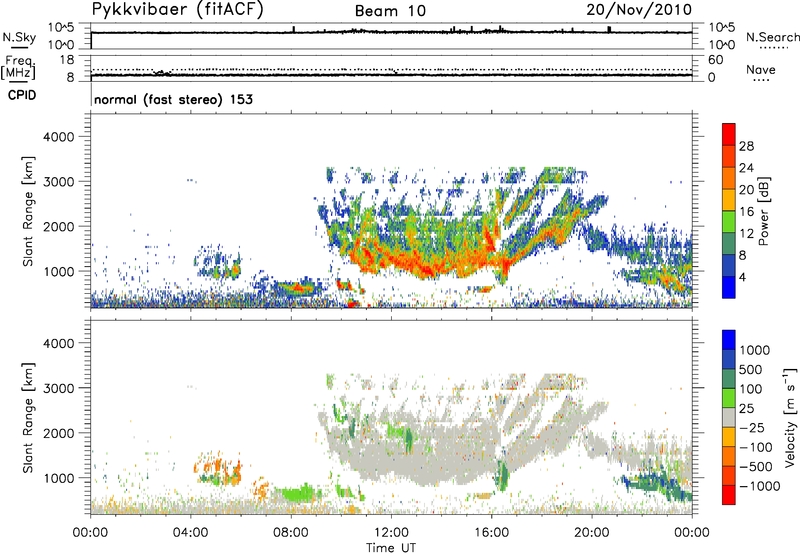Image resolution: width=800 pixels, height=554 pixels.
Task: Click the '04:00' time axis label
Action: (191, 533)
